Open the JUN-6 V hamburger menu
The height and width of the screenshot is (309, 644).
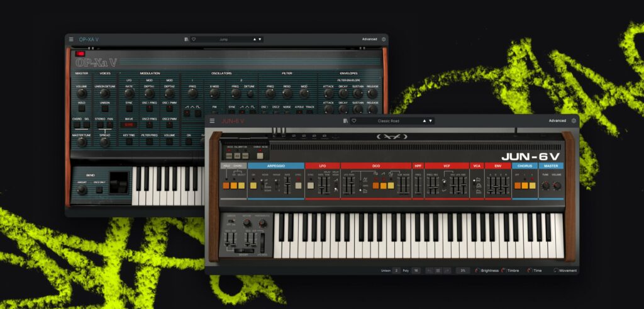212,121
